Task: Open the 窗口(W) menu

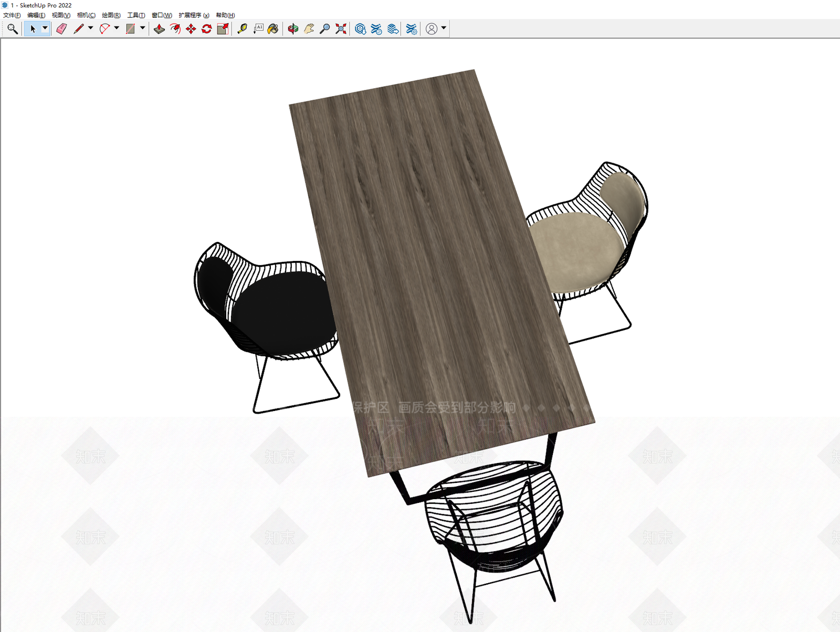Action: (x=162, y=15)
